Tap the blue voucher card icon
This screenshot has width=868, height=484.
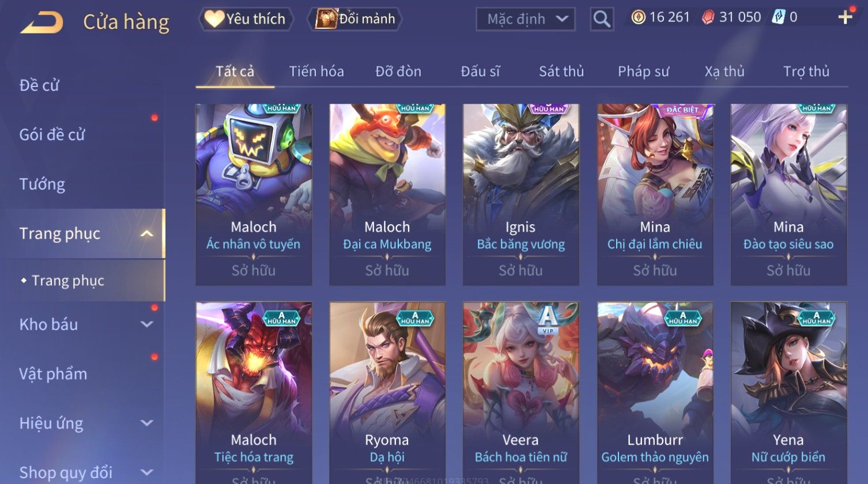click(x=778, y=17)
